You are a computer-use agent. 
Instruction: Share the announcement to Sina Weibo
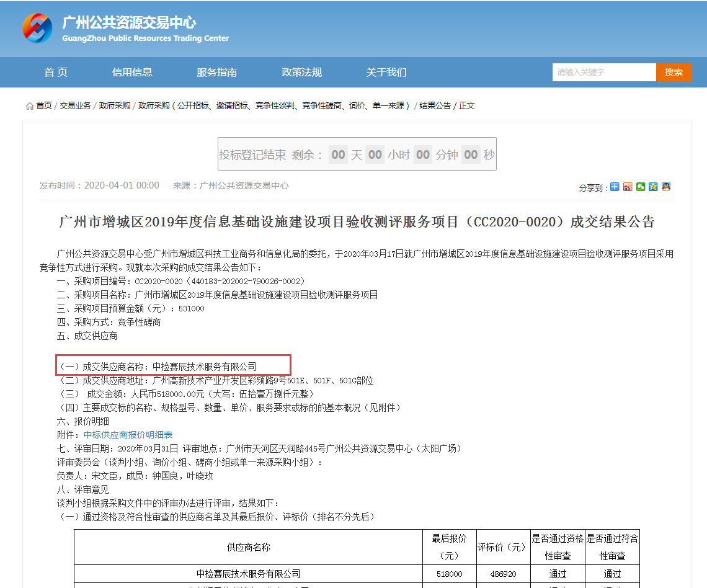tap(628, 187)
